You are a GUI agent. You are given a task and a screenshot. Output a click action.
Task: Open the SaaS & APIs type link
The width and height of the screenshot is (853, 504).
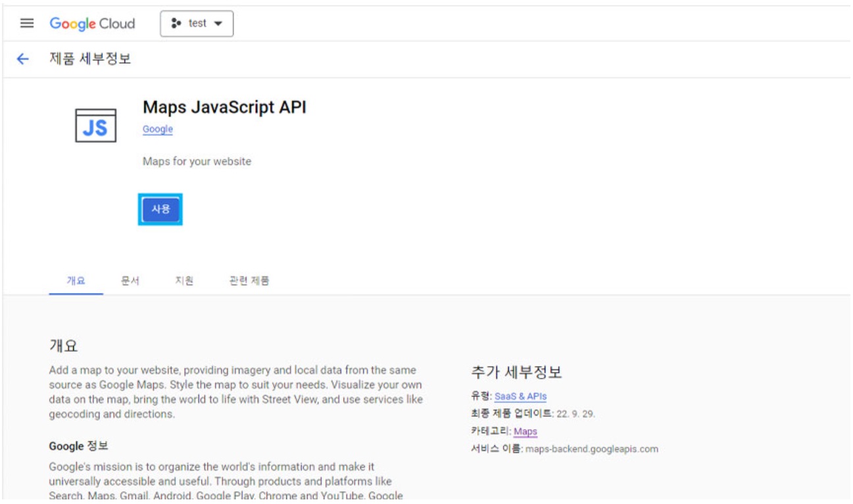(x=520, y=396)
